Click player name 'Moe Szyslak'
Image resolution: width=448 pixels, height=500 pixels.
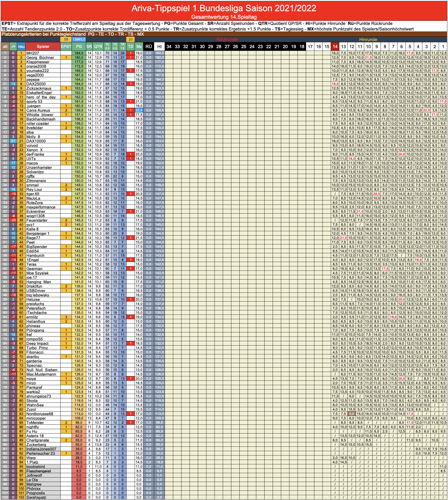37,273
